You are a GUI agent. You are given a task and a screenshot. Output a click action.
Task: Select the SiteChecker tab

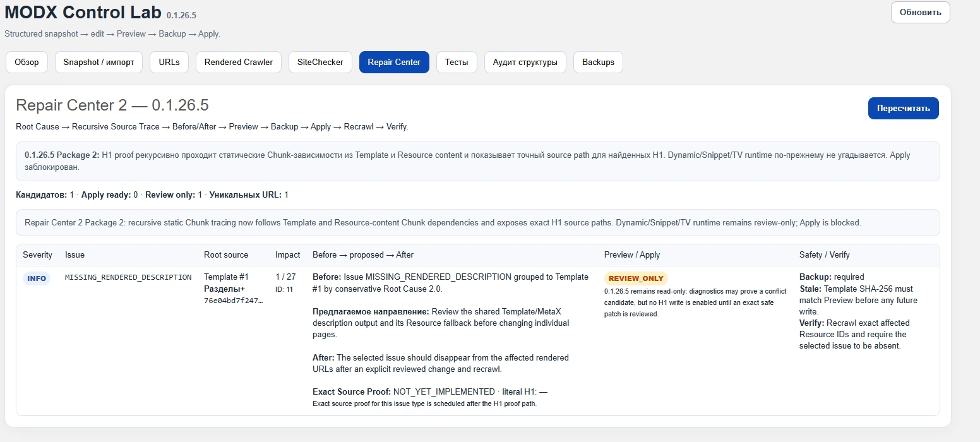pos(320,63)
